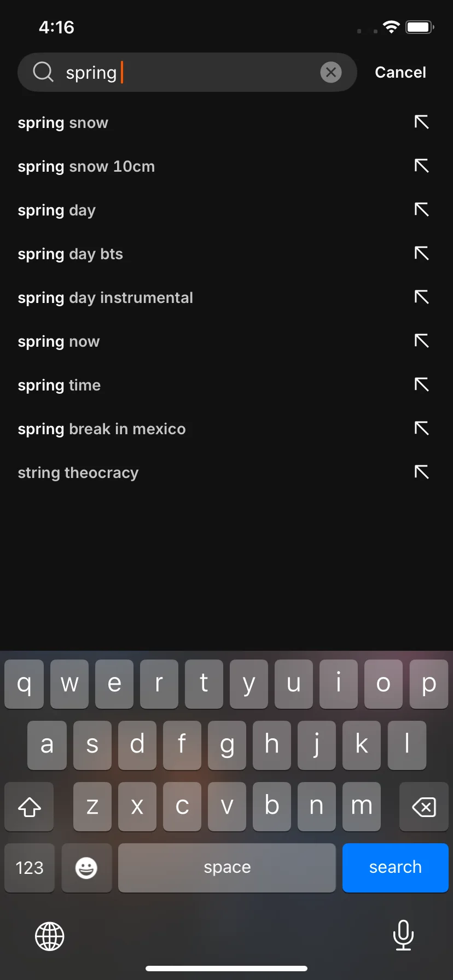
Task: Clear the search field text
Action: [331, 72]
